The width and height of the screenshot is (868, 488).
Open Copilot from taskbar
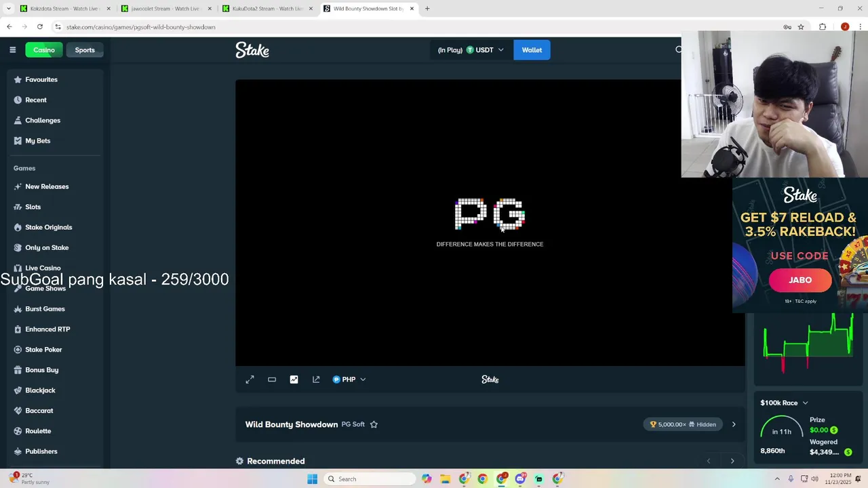click(427, 479)
